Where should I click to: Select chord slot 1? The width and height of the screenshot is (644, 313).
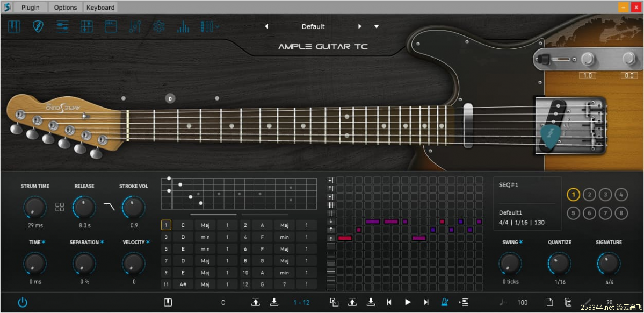(166, 225)
